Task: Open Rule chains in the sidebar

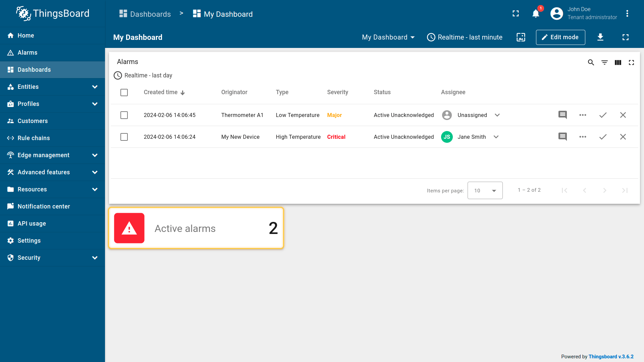Action: tap(34, 138)
